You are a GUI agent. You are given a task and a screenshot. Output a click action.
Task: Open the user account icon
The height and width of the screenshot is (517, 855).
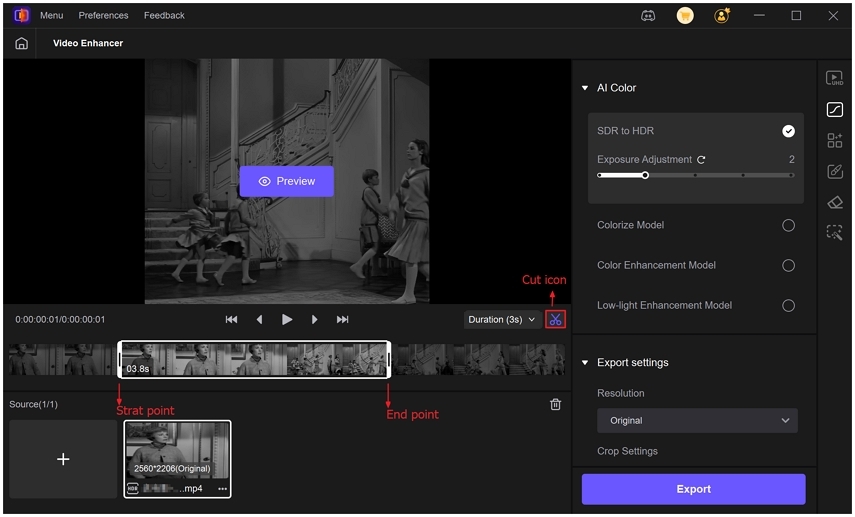coord(722,16)
